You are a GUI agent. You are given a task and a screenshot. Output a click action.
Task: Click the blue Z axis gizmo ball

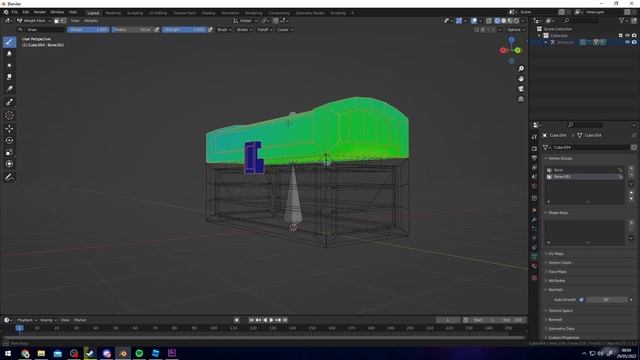tap(511, 40)
